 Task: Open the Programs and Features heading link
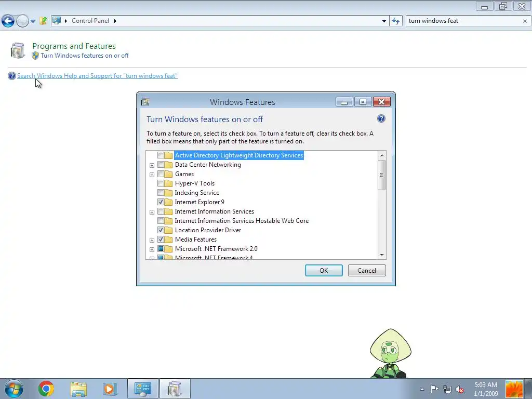[74, 46]
